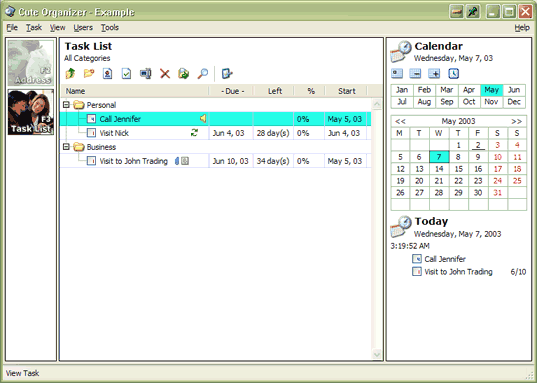The height and width of the screenshot is (383, 537).
Task: Go to previous month with << arrow
Action: tap(400, 121)
